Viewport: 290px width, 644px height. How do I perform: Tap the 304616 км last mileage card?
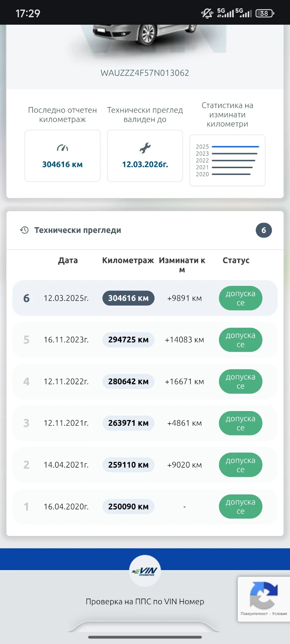tap(62, 156)
